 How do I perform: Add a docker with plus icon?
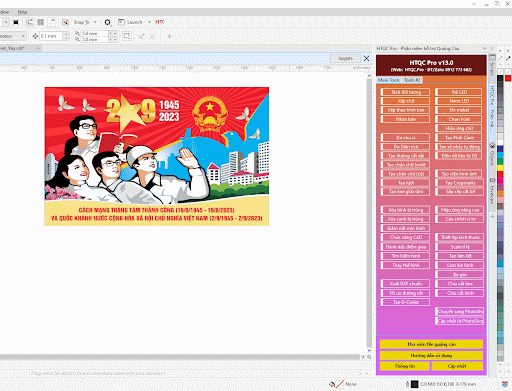coord(492,216)
